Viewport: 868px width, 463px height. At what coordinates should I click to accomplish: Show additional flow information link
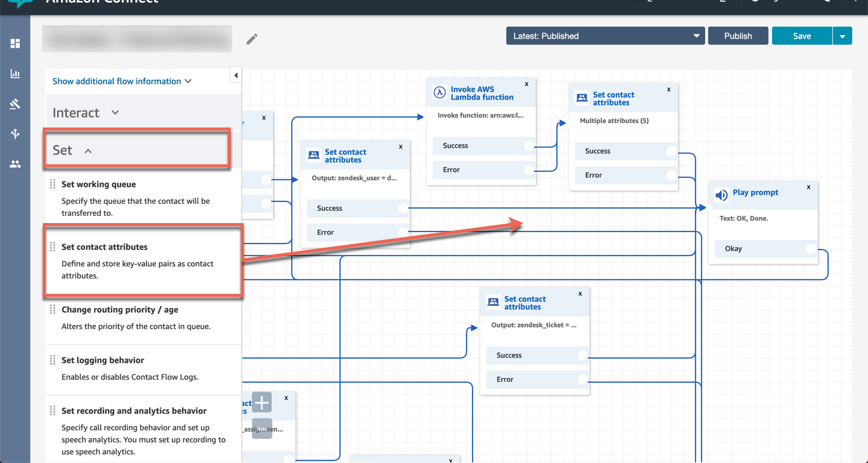click(x=122, y=81)
